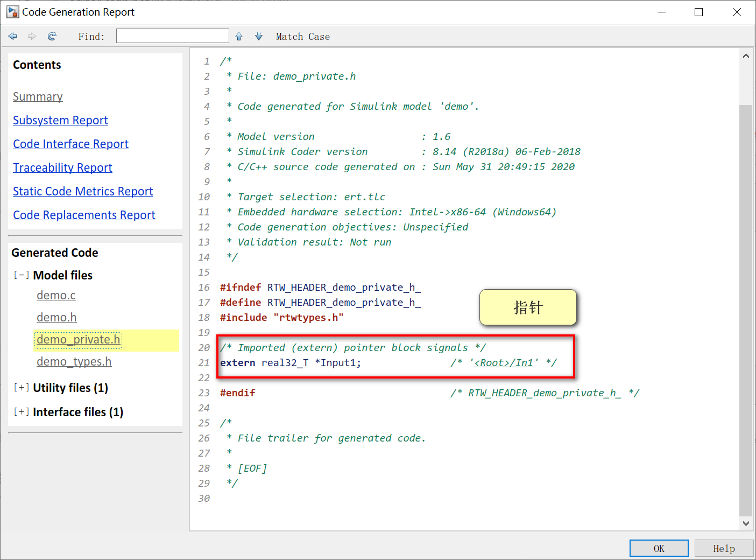Toggle the Match Case option
Viewport: 756px width, 560px height.
303,37
